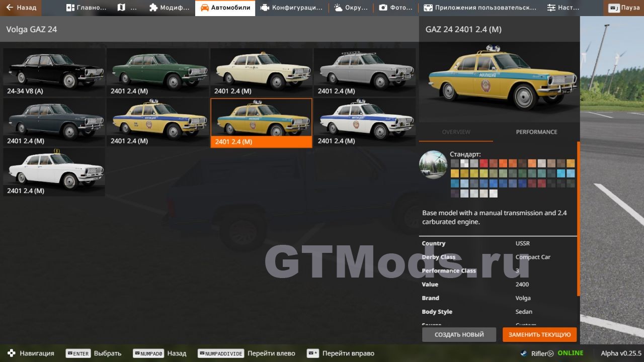This screenshot has height=362, width=644.
Task: Click the Стандарт: paint group label
Action: 465,154
